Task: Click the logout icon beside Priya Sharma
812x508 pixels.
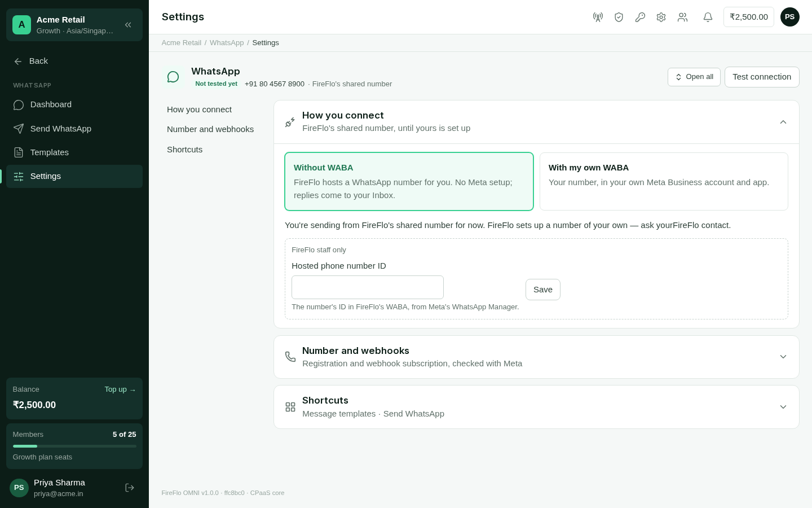Action: (x=130, y=488)
